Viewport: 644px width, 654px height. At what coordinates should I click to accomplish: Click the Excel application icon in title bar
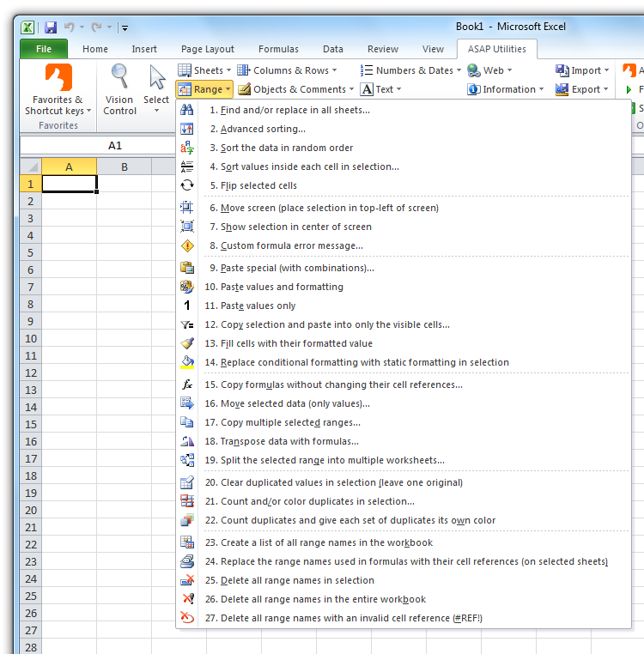27,27
